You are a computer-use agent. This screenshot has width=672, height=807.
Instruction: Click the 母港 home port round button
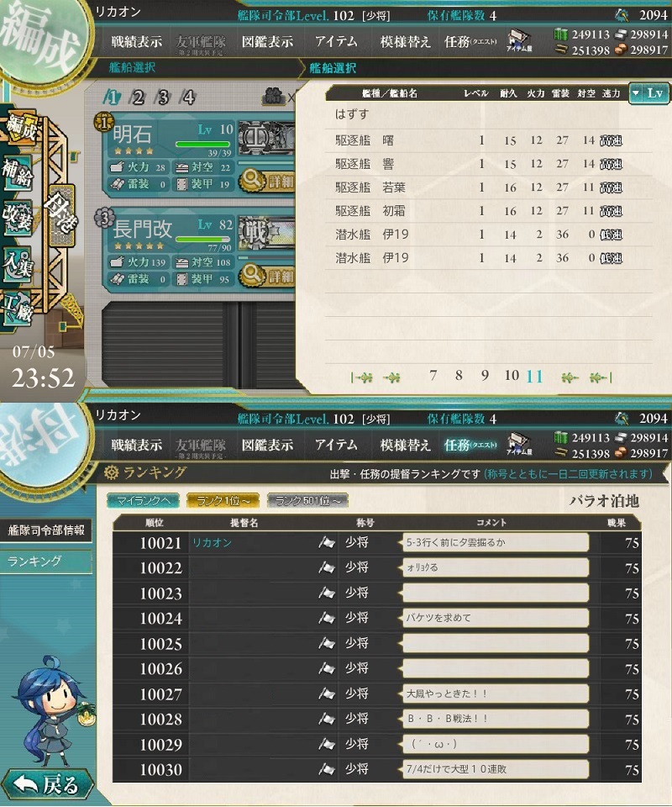click(x=60, y=214)
